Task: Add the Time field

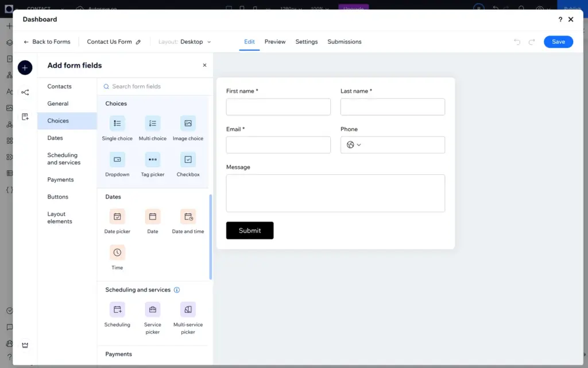Action: click(117, 258)
